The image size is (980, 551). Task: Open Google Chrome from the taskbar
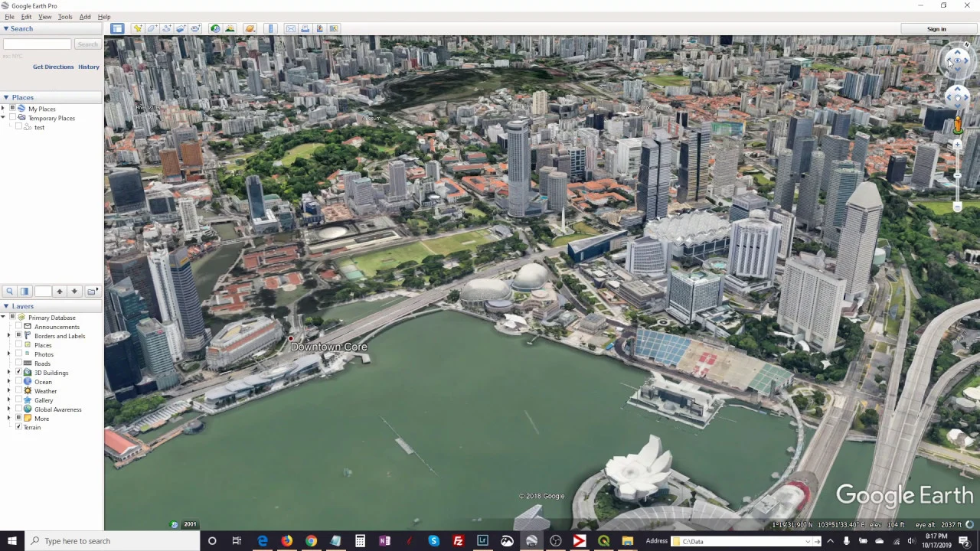[311, 541]
